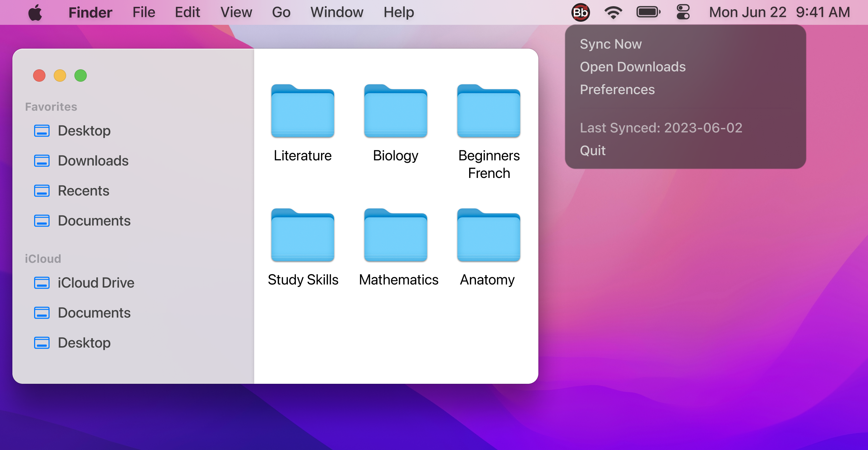The width and height of the screenshot is (868, 450).
Task: Open the Apple menu
Action: point(35,12)
